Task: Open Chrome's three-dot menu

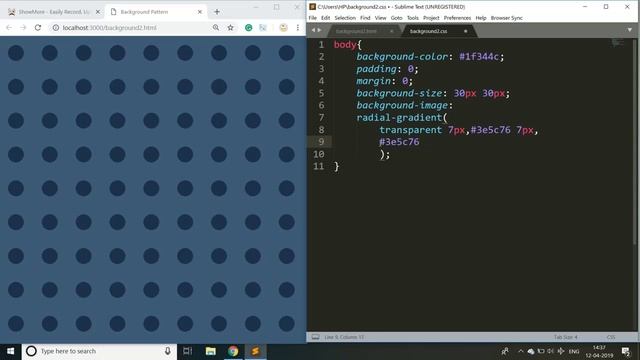Action: tap(298, 27)
